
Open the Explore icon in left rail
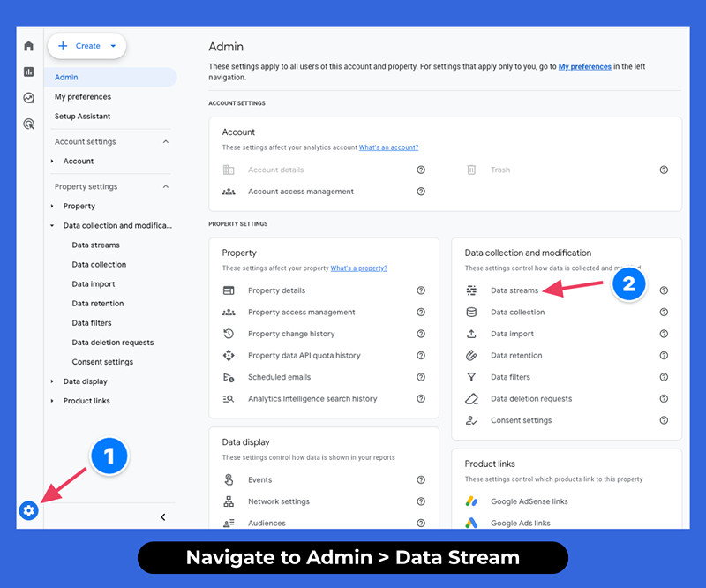click(29, 98)
